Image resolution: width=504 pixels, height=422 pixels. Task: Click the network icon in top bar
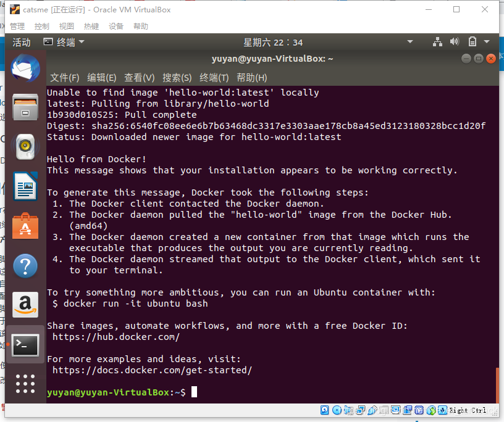pyautogui.click(x=437, y=42)
